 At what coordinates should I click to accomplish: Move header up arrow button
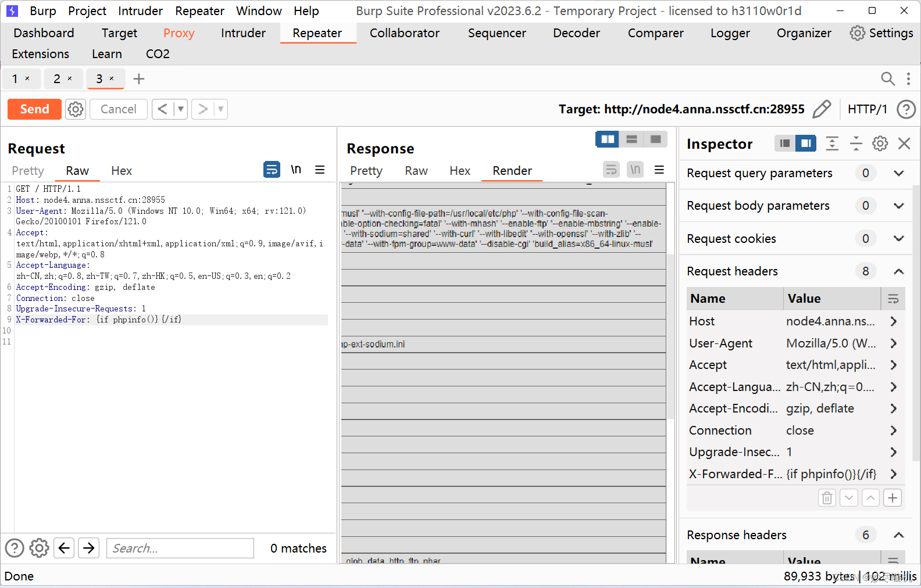coord(870,498)
